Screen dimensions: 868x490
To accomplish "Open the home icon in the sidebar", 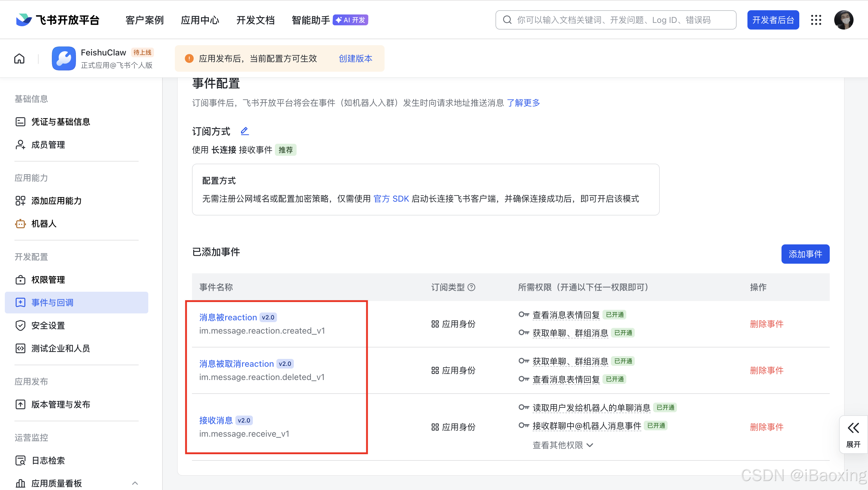I will 19,58.
